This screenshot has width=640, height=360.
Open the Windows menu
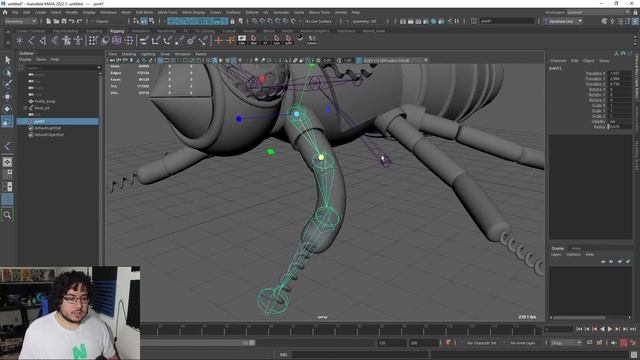108,12
